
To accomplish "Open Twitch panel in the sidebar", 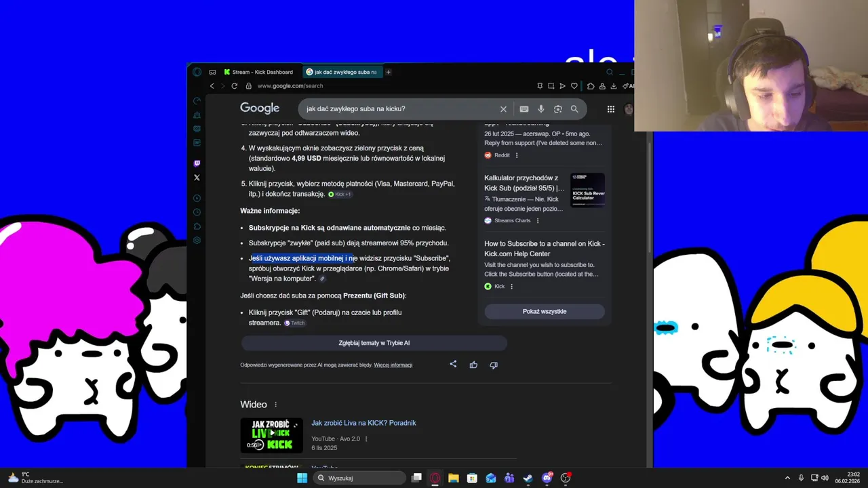I will coord(197,163).
